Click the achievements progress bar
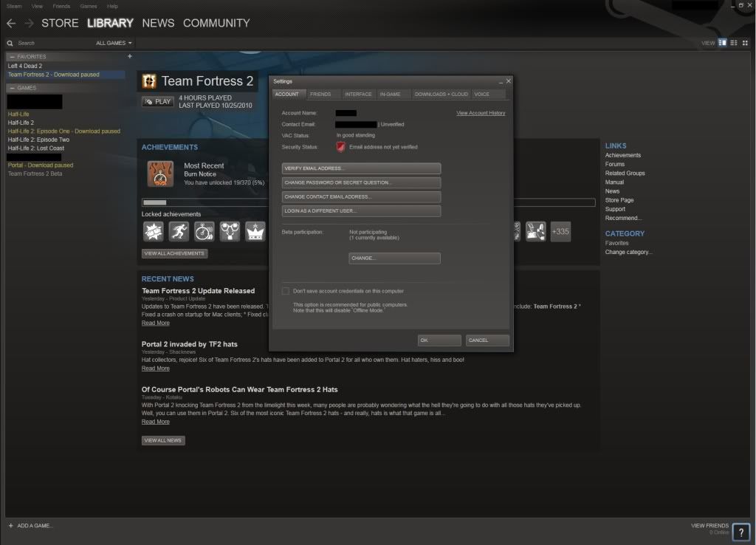756x545 pixels. tap(368, 202)
